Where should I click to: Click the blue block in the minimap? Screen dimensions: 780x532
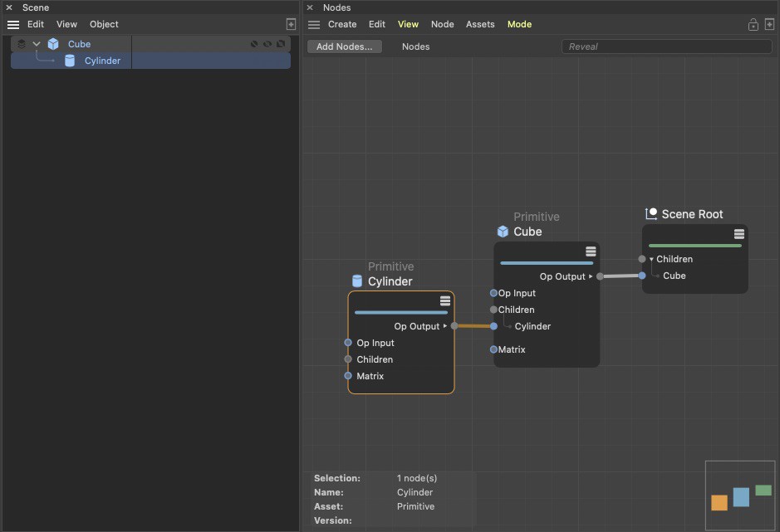pyautogui.click(x=741, y=497)
